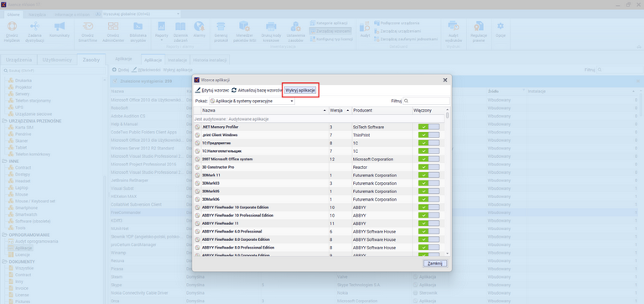The height and width of the screenshot is (304, 644).
Task: Toggle the 3D Constructor Pro switch
Action: click(428, 167)
